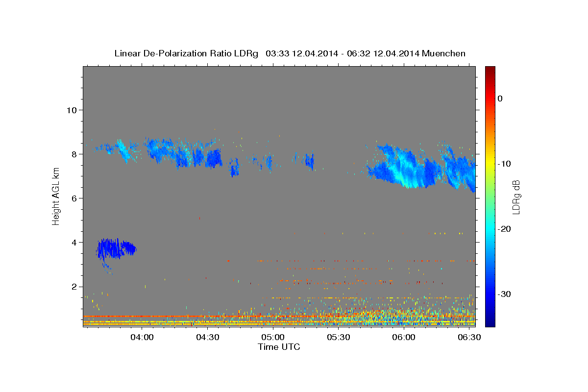Click the 04:30 time tick label
Screen dimensions: 588x392
point(208,338)
